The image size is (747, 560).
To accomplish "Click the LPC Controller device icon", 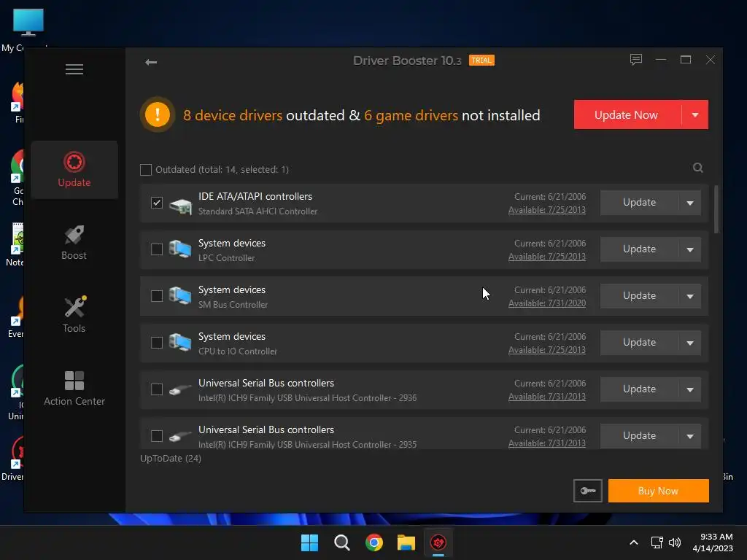I will click(181, 249).
